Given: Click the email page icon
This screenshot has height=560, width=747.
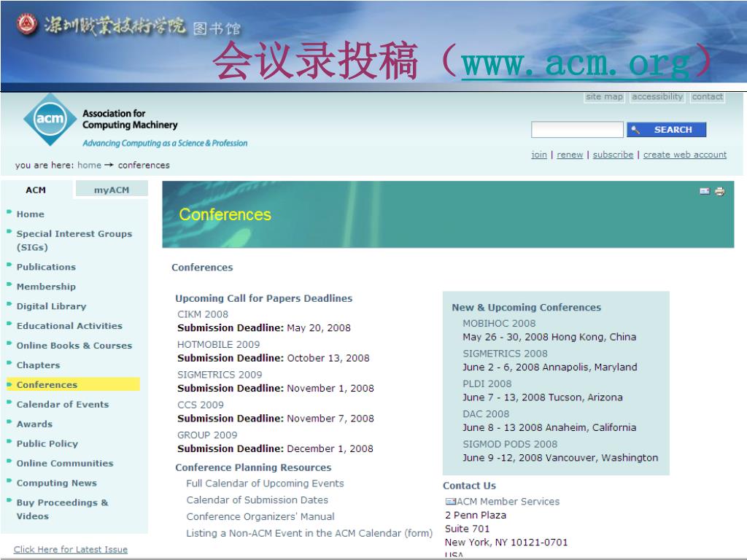Looking at the screenshot, I should (x=705, y=191).
